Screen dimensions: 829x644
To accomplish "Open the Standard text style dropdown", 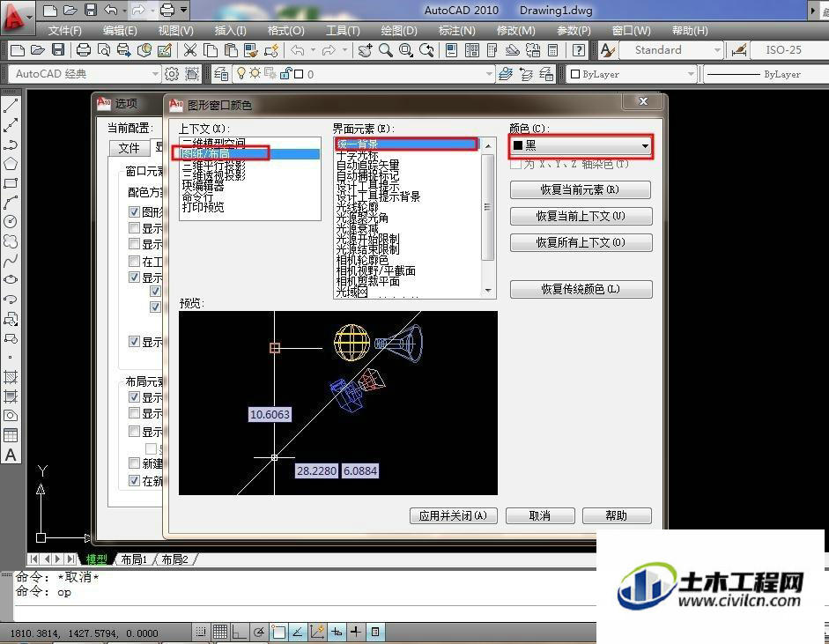I will (x=670, y=50).
